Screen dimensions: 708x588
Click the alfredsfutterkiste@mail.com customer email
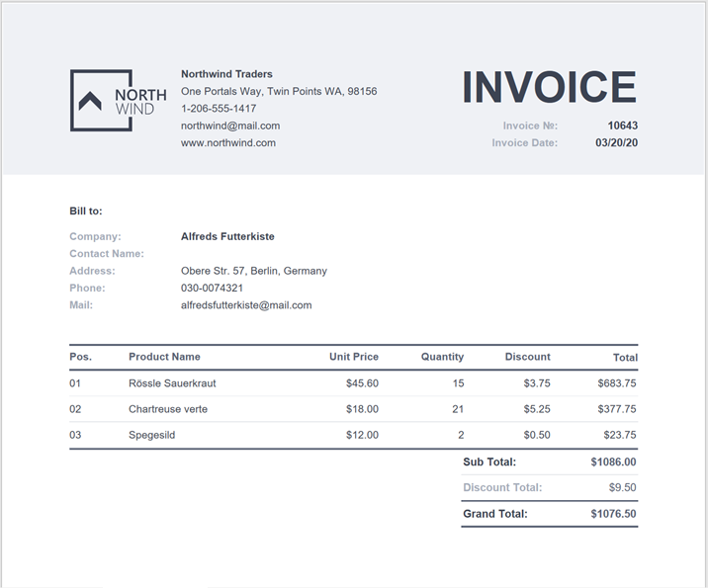coord(246,305)
